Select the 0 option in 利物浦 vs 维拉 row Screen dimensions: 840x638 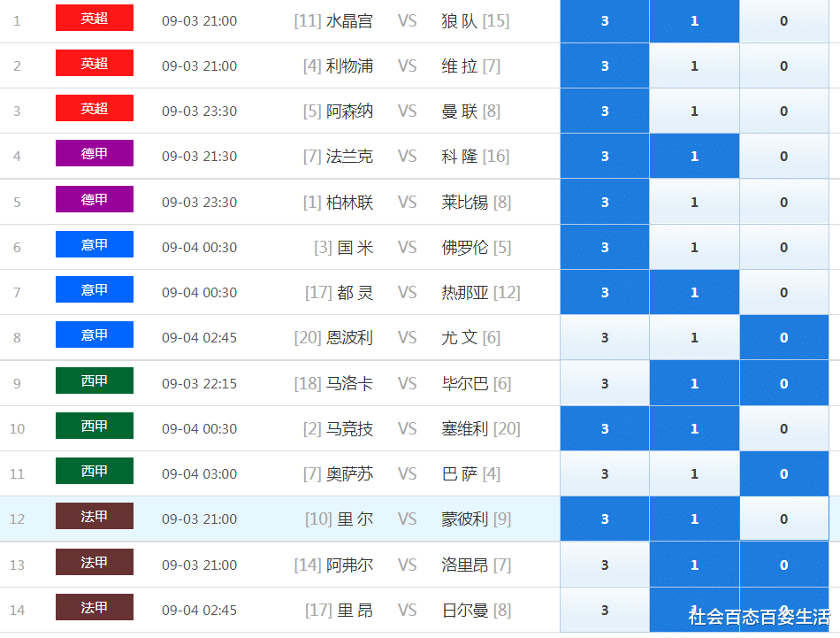pyautogui.click(x=783, y=66)
